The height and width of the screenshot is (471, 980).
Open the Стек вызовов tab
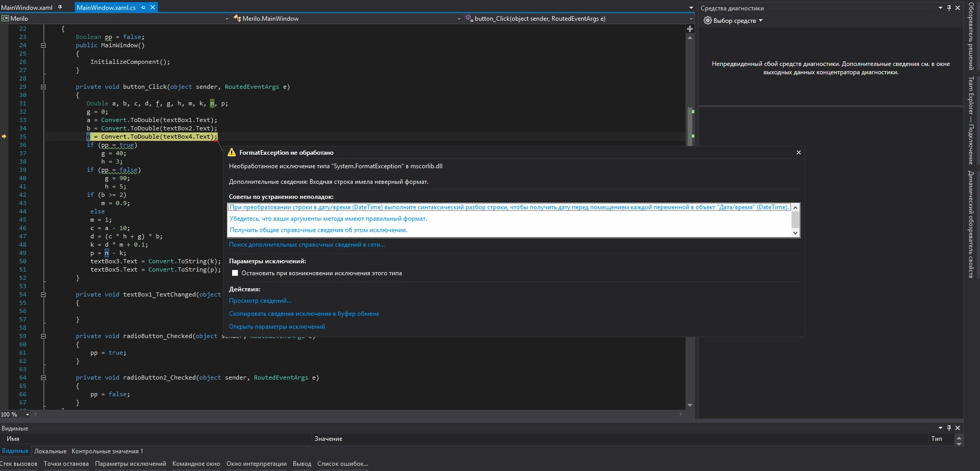(x=19, y=464)
